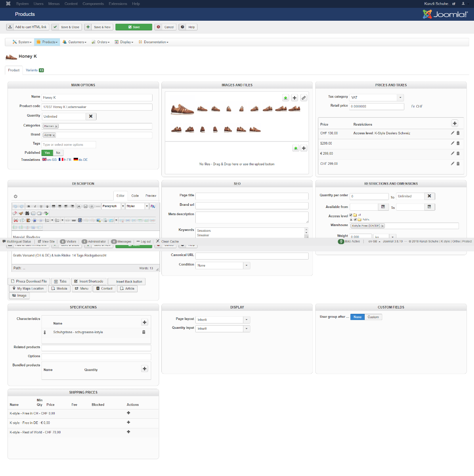The image size is (474, 476).
Task: Open the Products dropdown menu
Action: (x=47, y=42)
